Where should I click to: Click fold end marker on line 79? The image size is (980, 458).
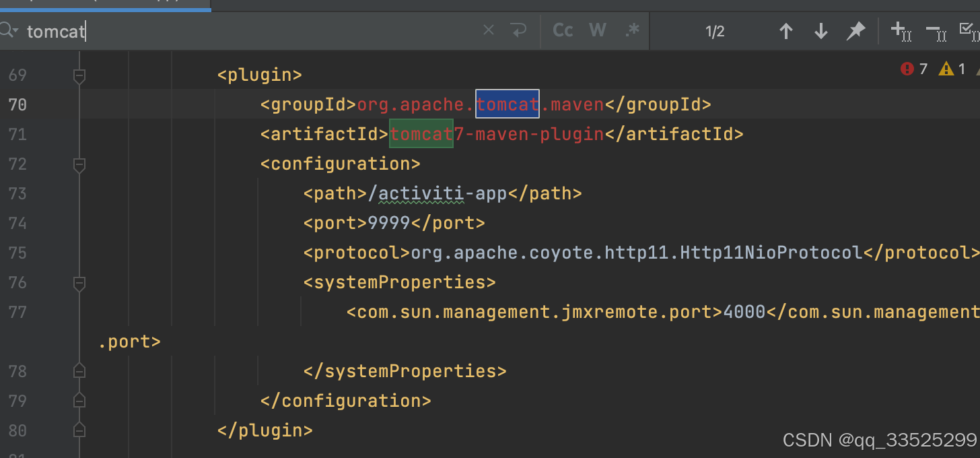coord(79,401)
